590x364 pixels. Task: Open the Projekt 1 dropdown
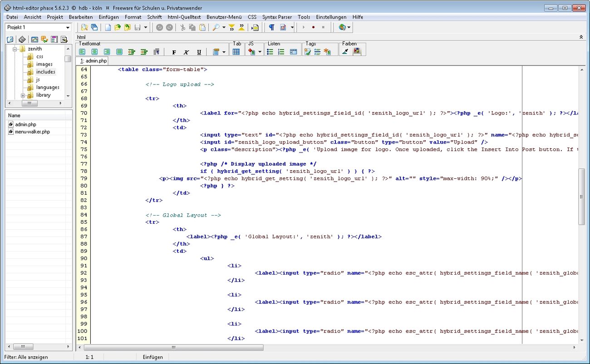click(68, 28)
